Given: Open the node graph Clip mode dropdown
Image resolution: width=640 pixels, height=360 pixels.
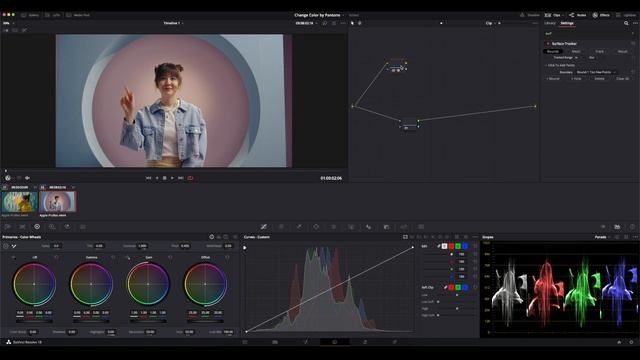Looking at the screenshot, I should (x=491, y=23).
